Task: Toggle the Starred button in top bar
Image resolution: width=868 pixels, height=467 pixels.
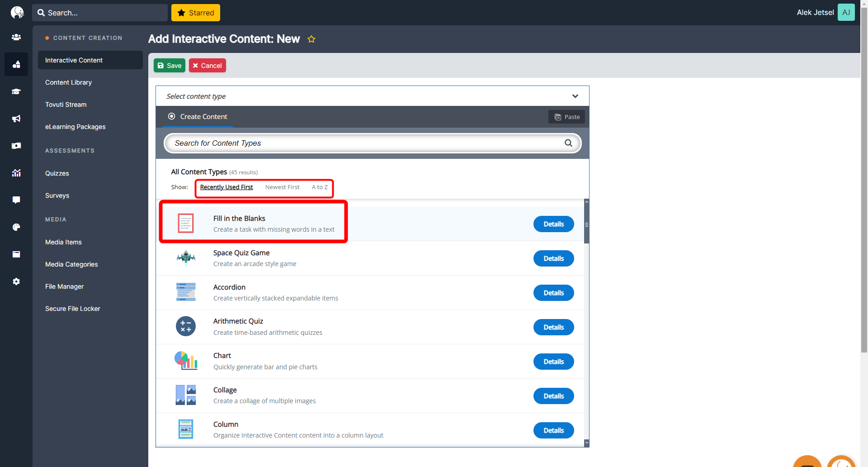Action: (x=196, y=13)
